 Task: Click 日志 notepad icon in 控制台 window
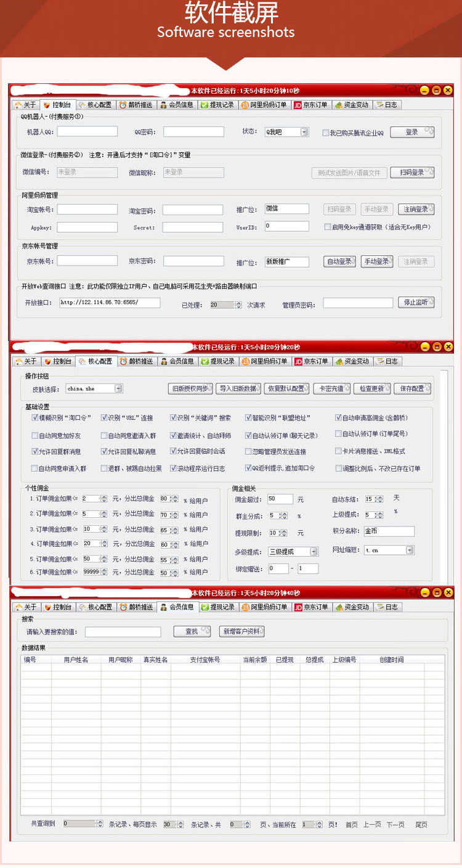[x=379, y=105]
